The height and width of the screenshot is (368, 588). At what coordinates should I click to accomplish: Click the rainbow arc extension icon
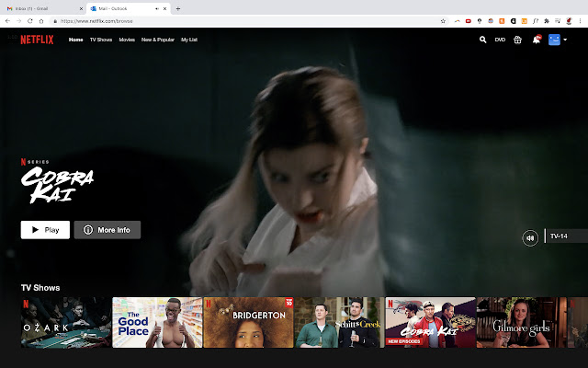click(457, 21)
